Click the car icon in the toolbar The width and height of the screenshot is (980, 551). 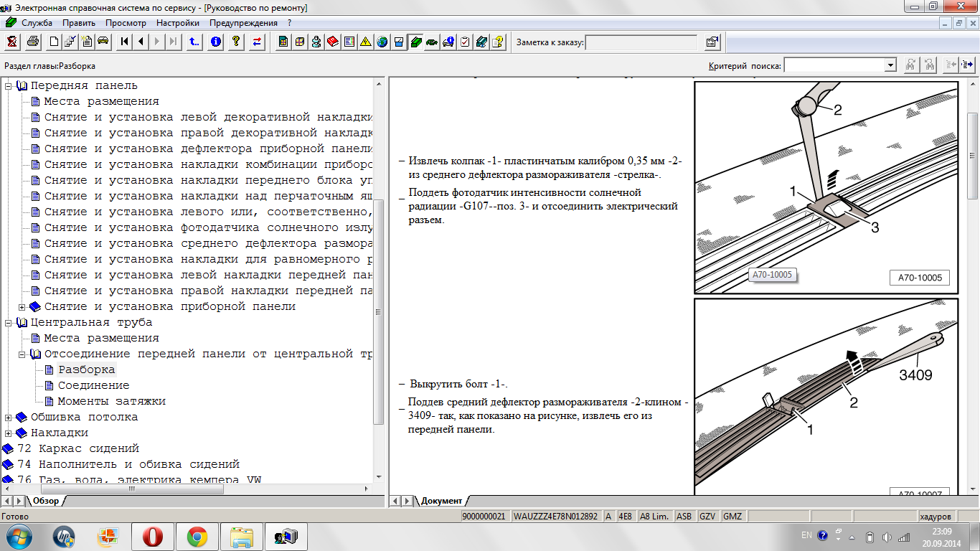pos(103,42)
